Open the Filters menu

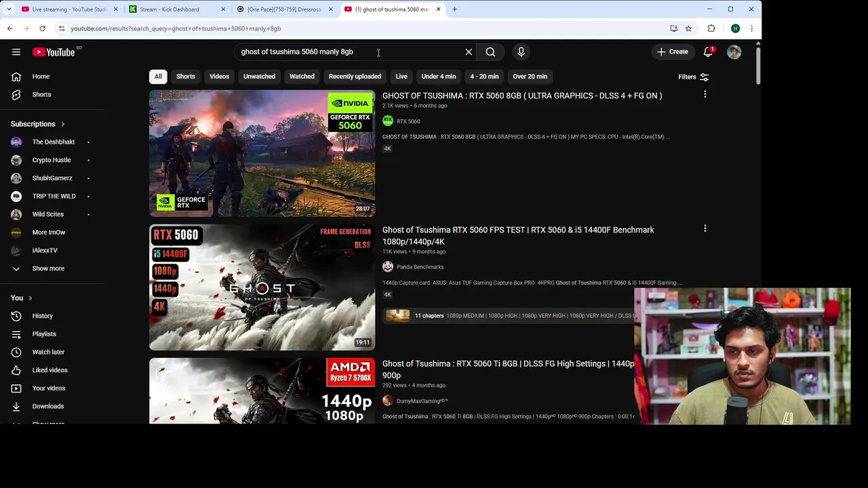[x=693, y=77]
